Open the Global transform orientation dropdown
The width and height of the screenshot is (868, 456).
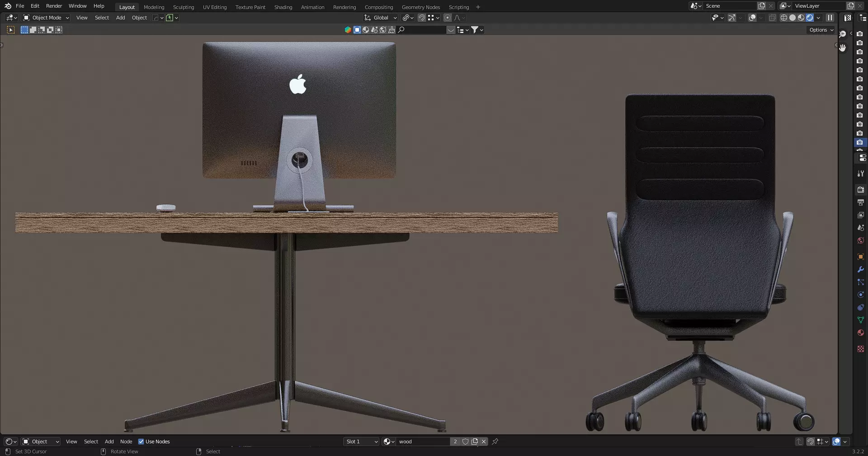click(381, 18)
